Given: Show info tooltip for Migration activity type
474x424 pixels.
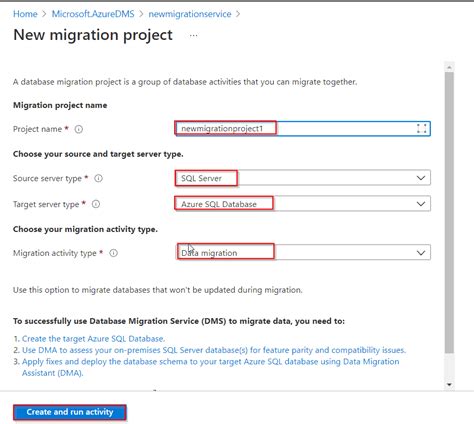Looking at the screenshot, I should pyautogui.click(x=114, y=253).
